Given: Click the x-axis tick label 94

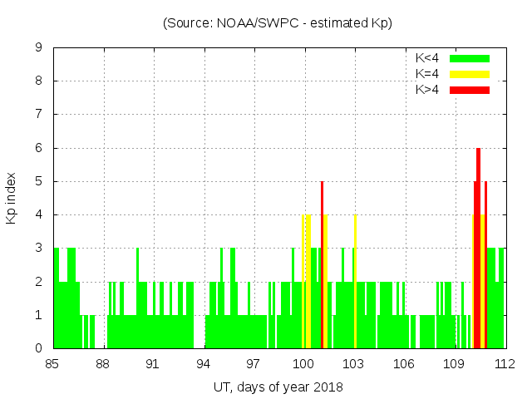Looking at the screenshot, I should (203, 364).
